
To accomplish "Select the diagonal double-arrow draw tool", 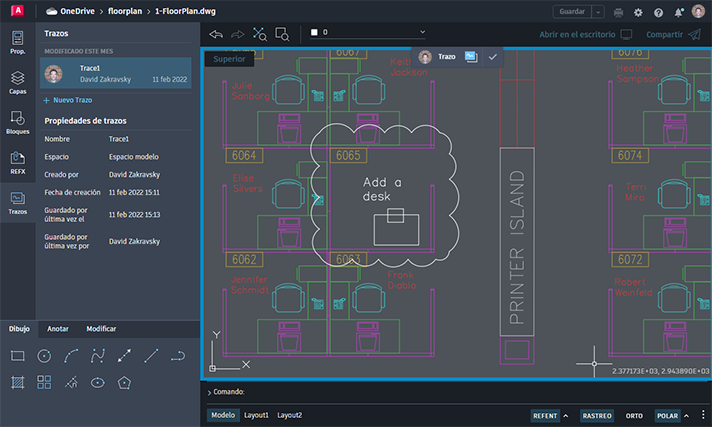I will coord(124,356).
